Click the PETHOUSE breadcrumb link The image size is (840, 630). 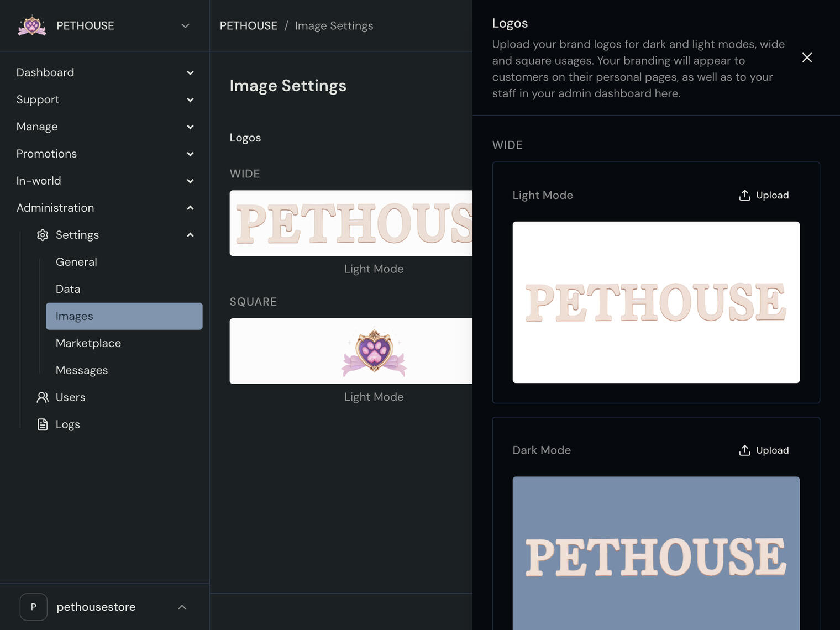249,26
